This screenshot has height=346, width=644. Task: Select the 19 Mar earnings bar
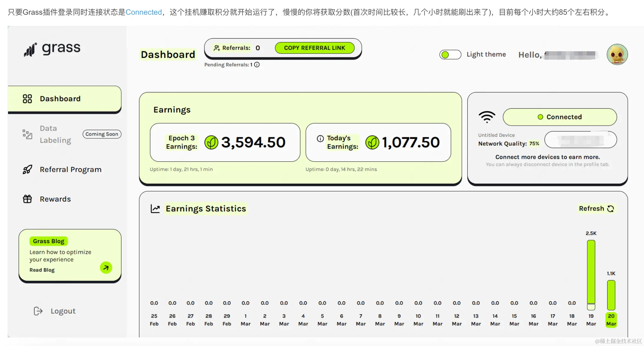pyautogui.click(x=591, y=272)
